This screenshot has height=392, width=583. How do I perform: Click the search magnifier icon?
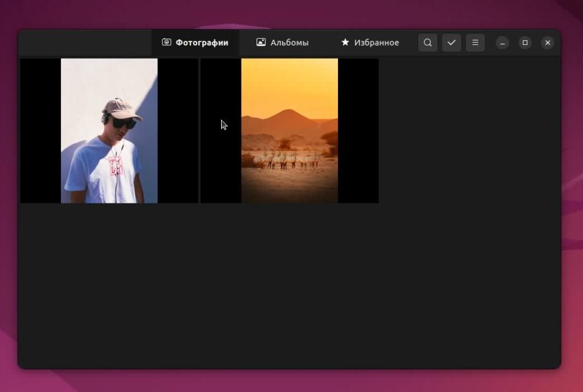pos(427,43)
